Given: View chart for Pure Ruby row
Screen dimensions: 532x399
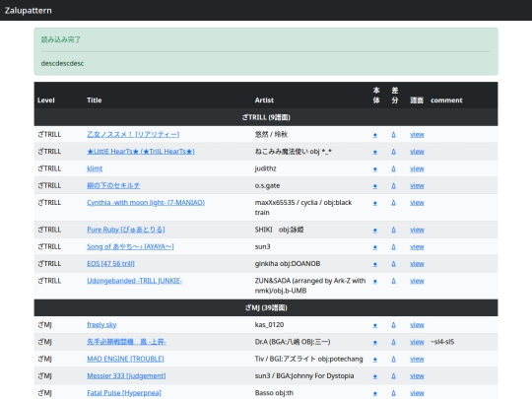Looking at the screenshot, I should pos(417,230).
